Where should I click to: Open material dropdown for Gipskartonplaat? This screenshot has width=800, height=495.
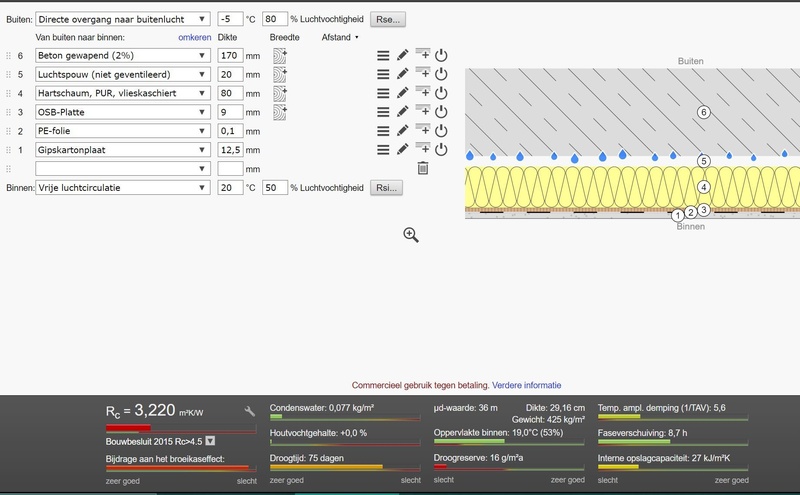pyautogui.click(x=122, y=150)
